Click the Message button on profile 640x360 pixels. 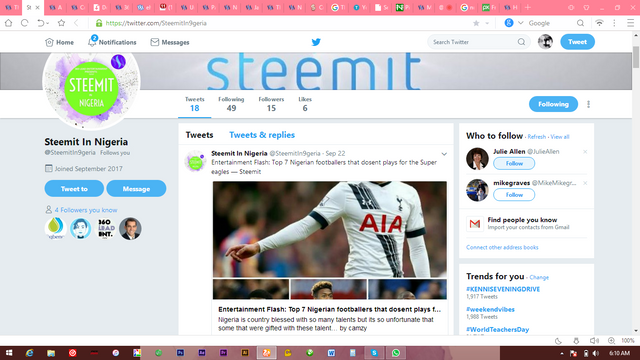(x=136, y=189)
